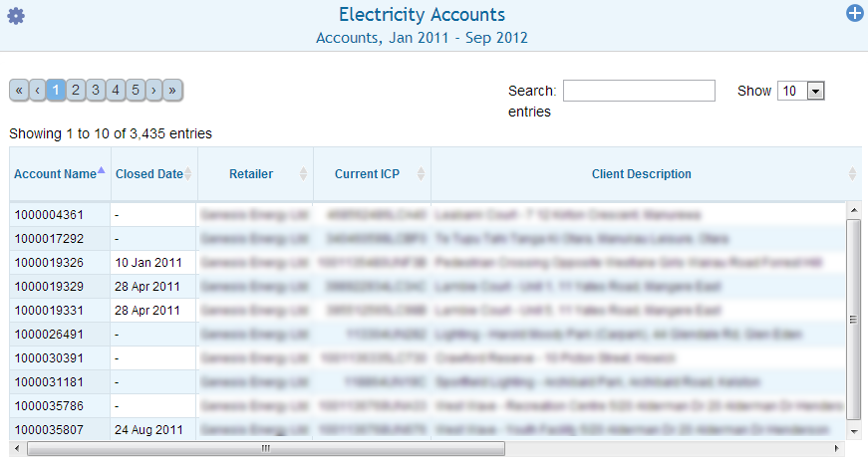Viewport: 868px width, 462px height.
Task: Sort by Current ICP column
Action: 367,174
